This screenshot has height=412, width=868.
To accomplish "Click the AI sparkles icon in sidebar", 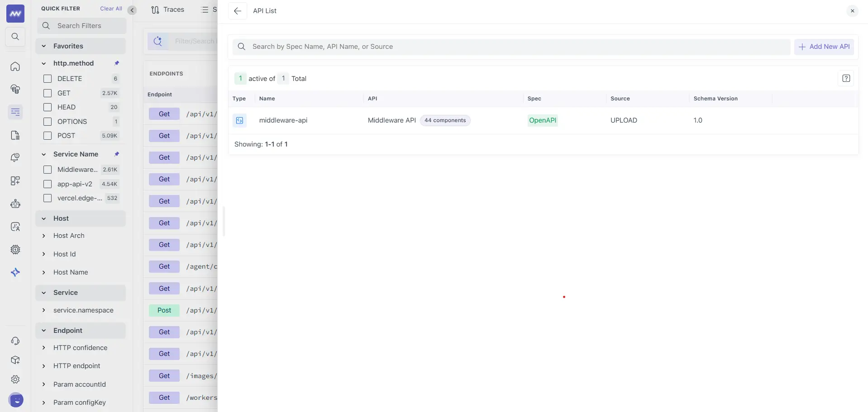I will pos(15,272).
